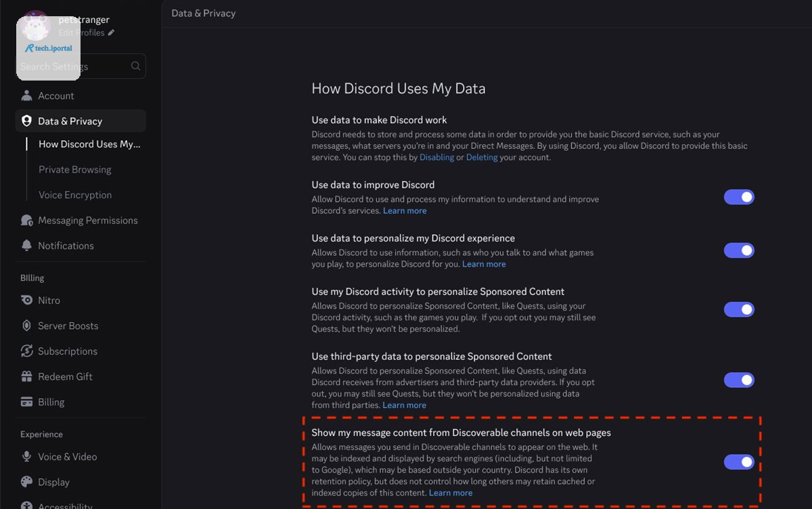The width and height of the screenshot is (812, 509).
Task: Open Display settings
Action: 81,482
